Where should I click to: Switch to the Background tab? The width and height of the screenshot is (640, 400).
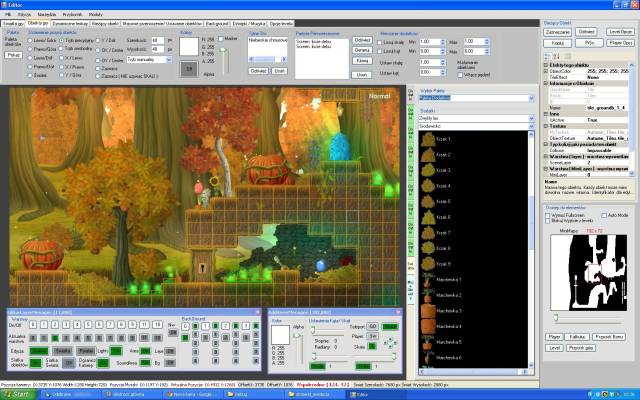coord(217,24)
